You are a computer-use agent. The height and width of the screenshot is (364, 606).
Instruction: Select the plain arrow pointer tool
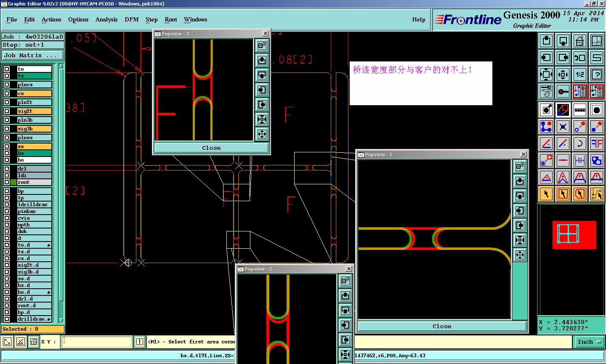(x=546, y=194)
